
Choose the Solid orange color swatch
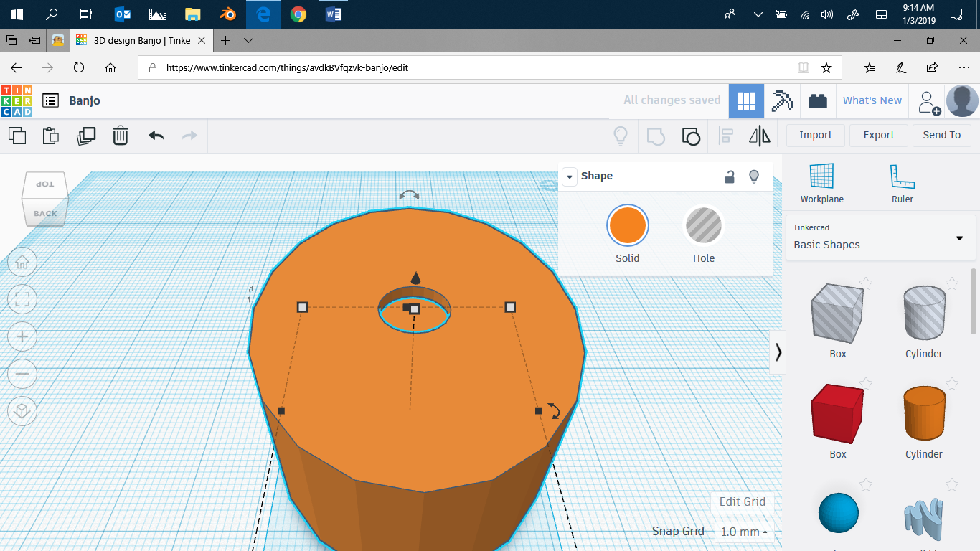coord(628,226)
